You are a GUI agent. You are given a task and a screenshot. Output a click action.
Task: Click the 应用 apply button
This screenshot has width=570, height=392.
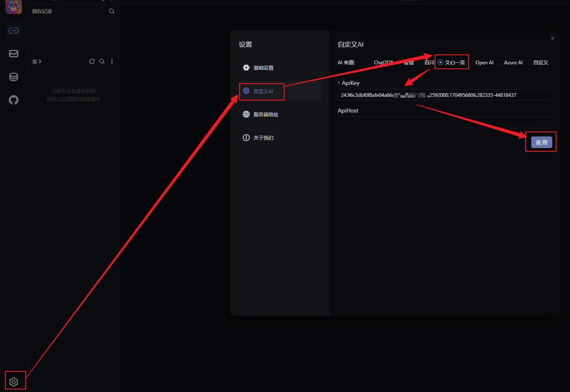tap(542, 142)
